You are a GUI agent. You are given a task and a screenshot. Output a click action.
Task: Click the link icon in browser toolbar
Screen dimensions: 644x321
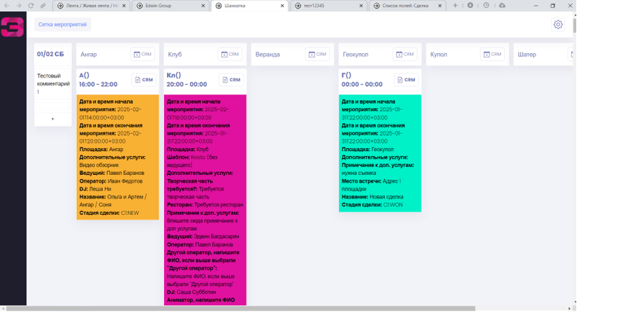(43, 6)
